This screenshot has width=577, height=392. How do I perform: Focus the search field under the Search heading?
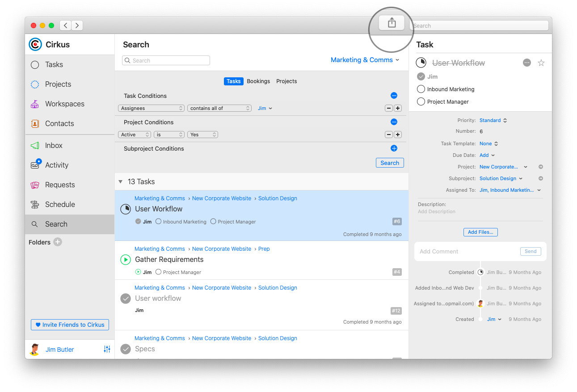click(x=166, y=60)
